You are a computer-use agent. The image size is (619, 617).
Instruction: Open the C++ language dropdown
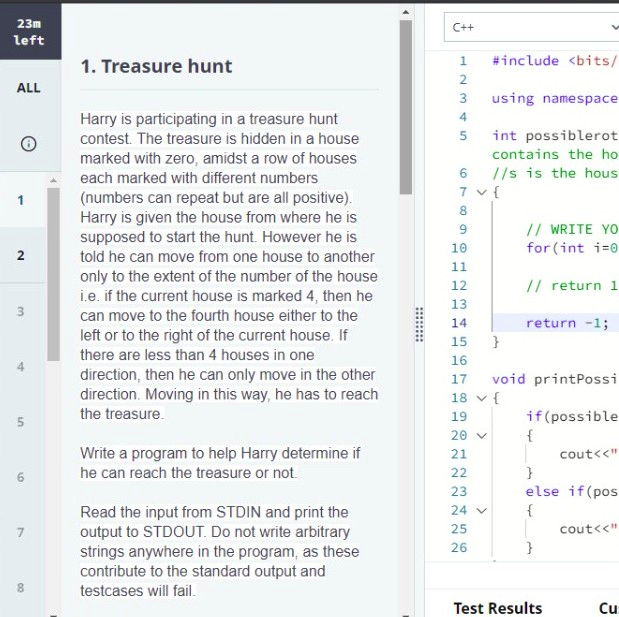click(531, 27)
